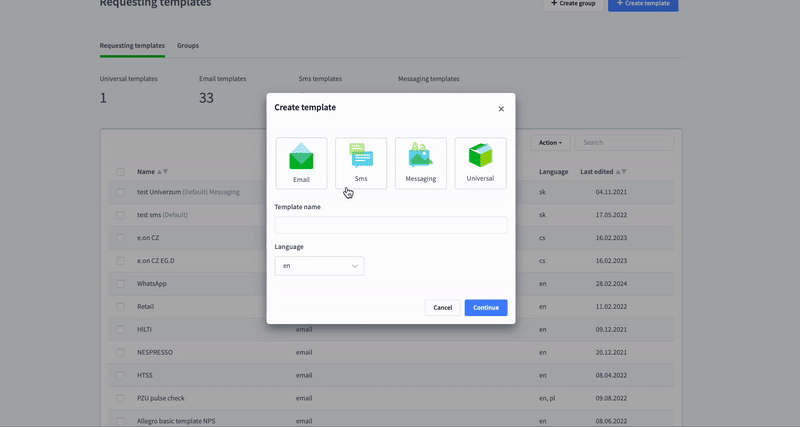Screen dimensions: 800x427
Task: Open the PZU pulse check template name
Action: (x=161, y=398)
